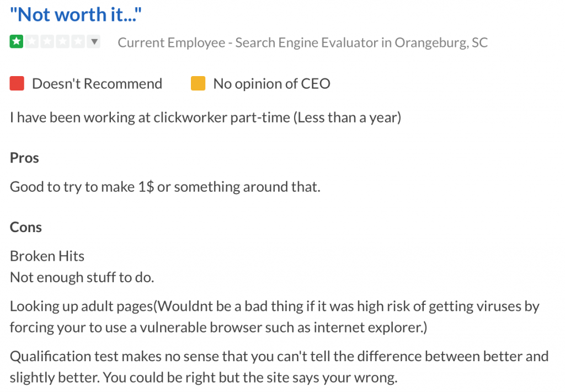The image size is (565, 392).
Task: Click the Current Employee job title text
Action: pos(303,43)
